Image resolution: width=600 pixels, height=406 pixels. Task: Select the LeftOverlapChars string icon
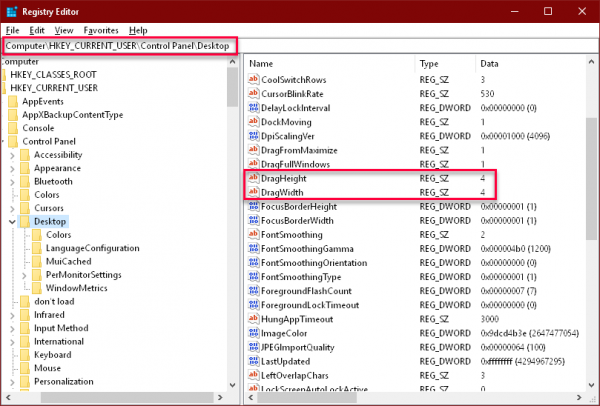[253, 375]
